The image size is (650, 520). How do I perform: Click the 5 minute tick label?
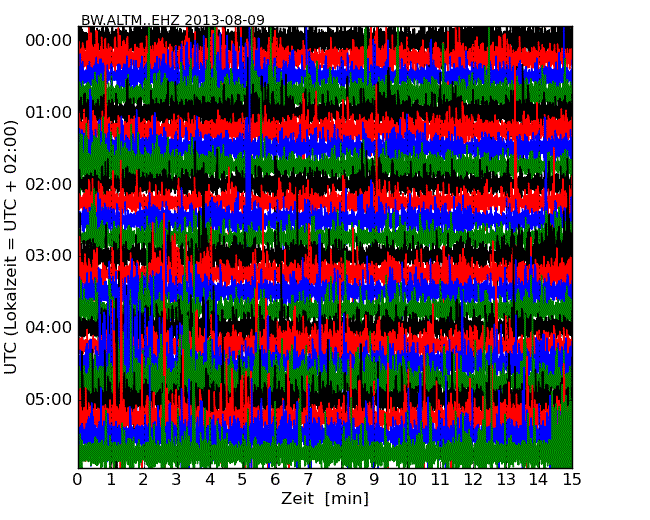[x=242, y=480]
